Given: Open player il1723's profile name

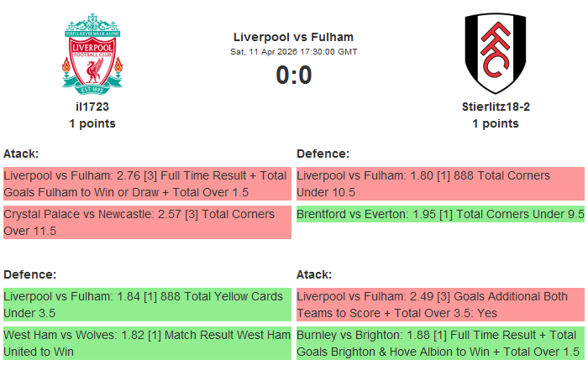Looking at the screenshot, I should click(92, 107).
